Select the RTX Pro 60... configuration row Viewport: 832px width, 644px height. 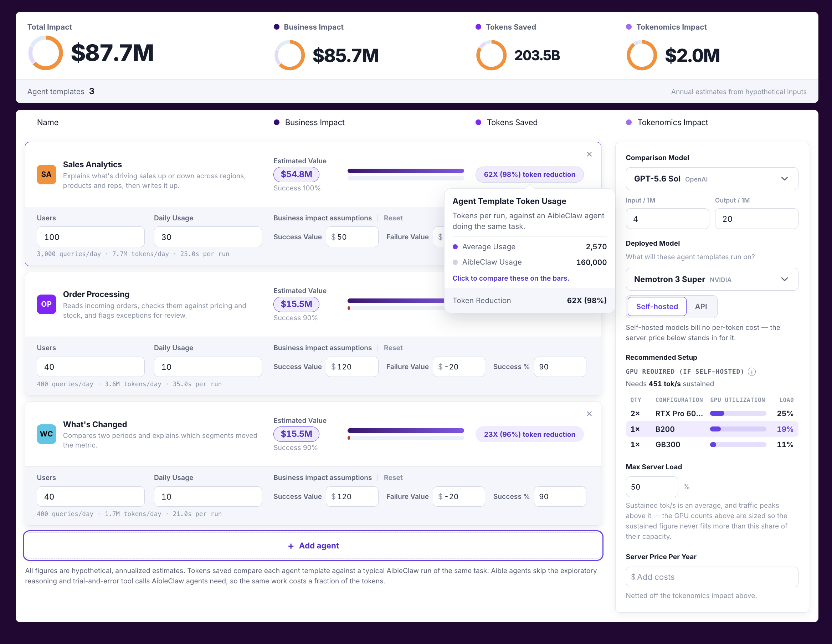click(712, 413)
